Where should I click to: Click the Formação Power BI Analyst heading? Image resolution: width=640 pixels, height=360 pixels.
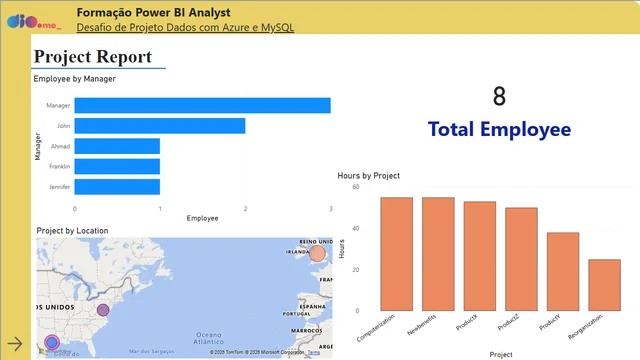153,13
